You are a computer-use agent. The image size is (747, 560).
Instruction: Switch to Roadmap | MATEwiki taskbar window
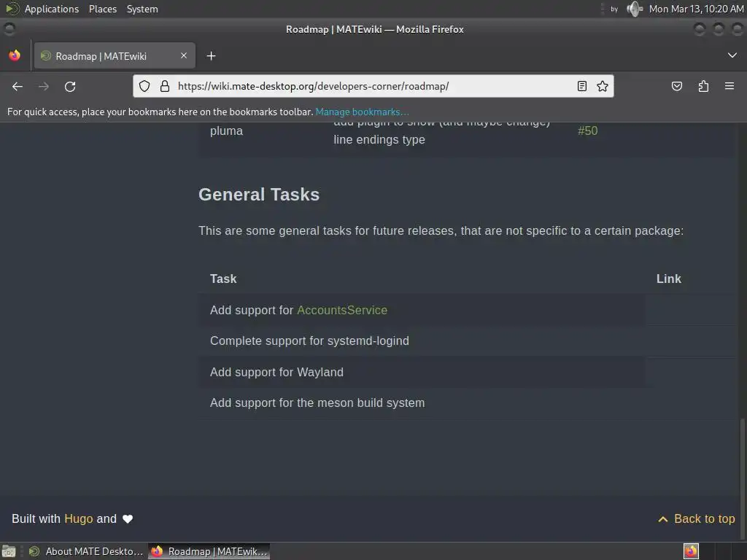209,551
